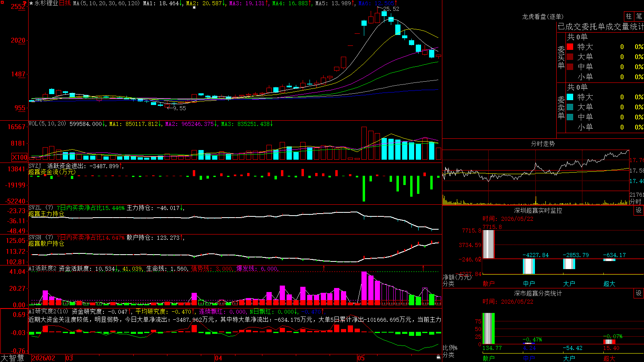The height and width of the screenshot is (362, 644).
Task: Click the red 超大 bar under -0.07%
Action: pyautogui.click(x=609, y=342)
